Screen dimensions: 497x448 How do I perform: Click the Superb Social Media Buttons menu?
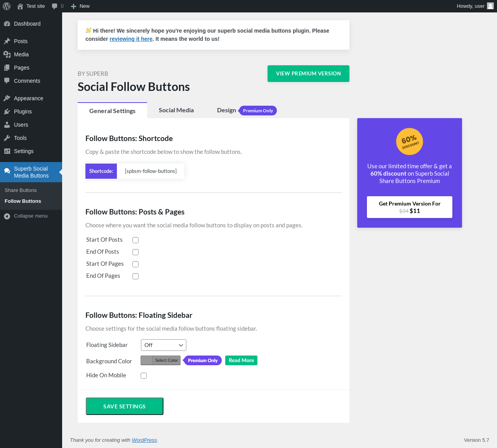31,172
